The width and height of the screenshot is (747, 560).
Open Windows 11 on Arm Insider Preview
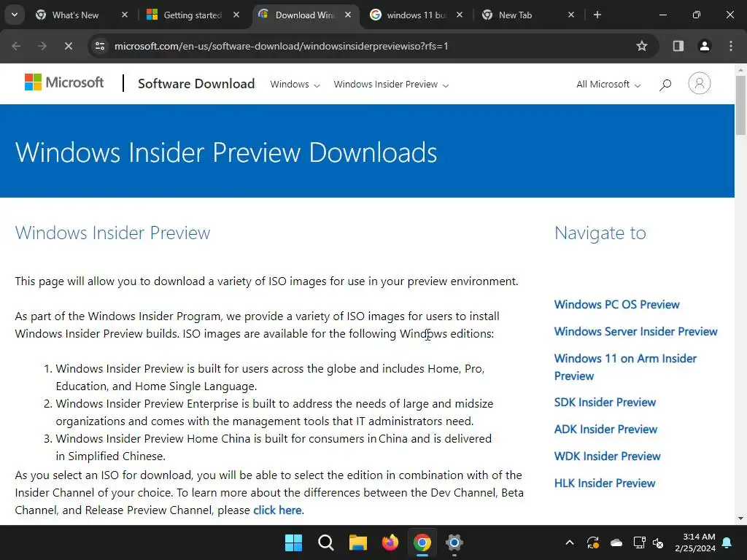tap(625, 367)
